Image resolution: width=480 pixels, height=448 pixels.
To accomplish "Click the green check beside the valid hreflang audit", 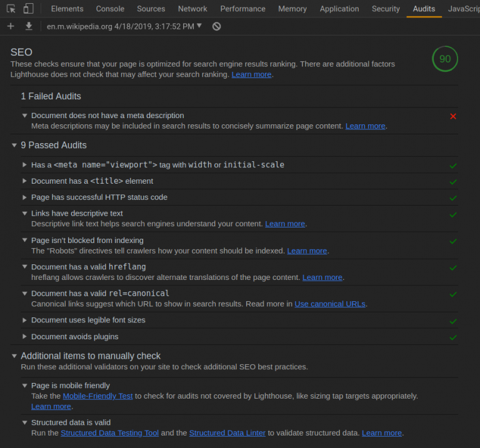I will click(x=453, y=268).
